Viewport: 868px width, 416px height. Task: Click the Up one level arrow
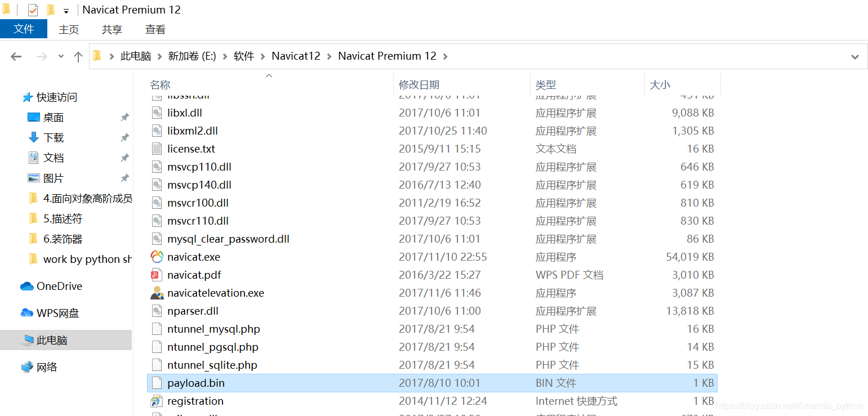point(78,56)
